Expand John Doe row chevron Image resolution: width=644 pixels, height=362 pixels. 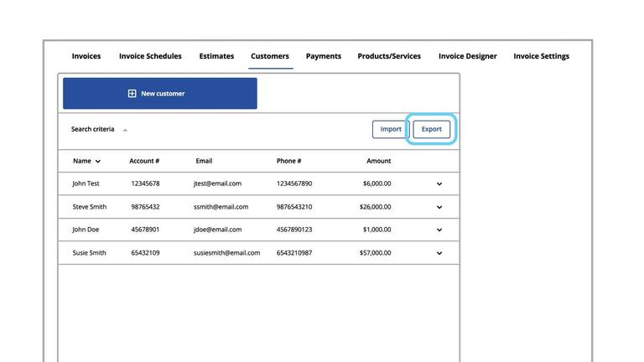[x=439, y=230]
